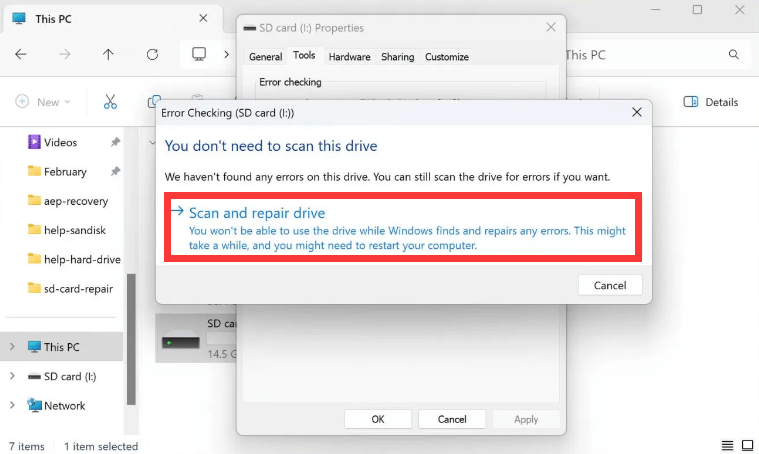
Task: Expand This PC tree node
Action: (12, 347)
